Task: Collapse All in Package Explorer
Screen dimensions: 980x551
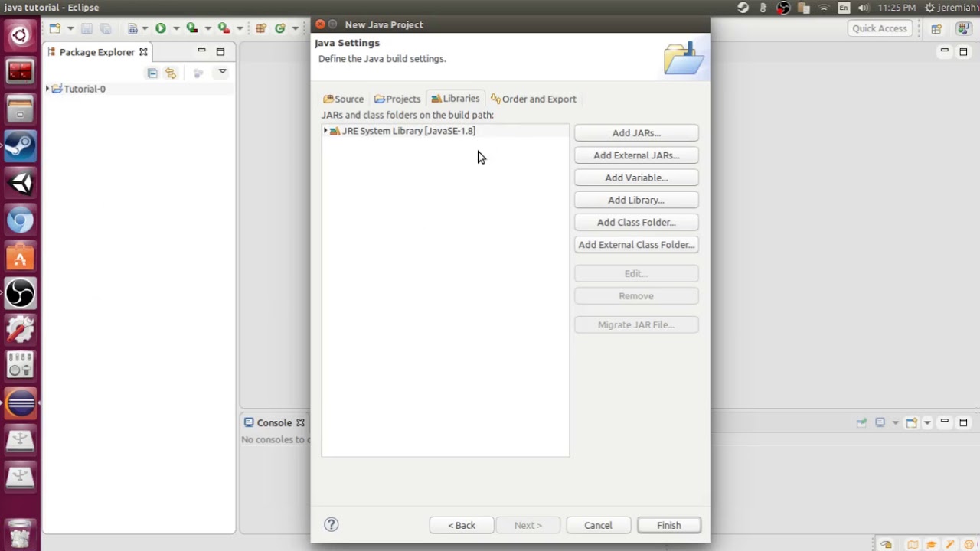Action: [x=152, y=73]
